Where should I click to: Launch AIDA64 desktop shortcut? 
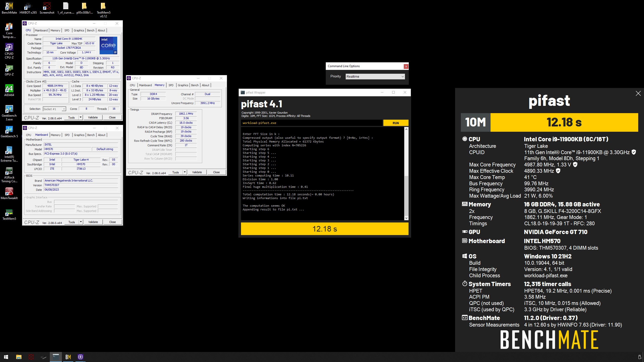9,90
